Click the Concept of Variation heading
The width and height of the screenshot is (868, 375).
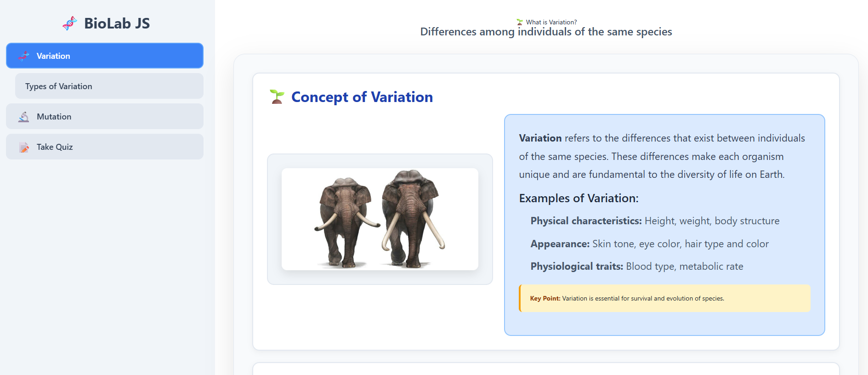pos(362,97)
